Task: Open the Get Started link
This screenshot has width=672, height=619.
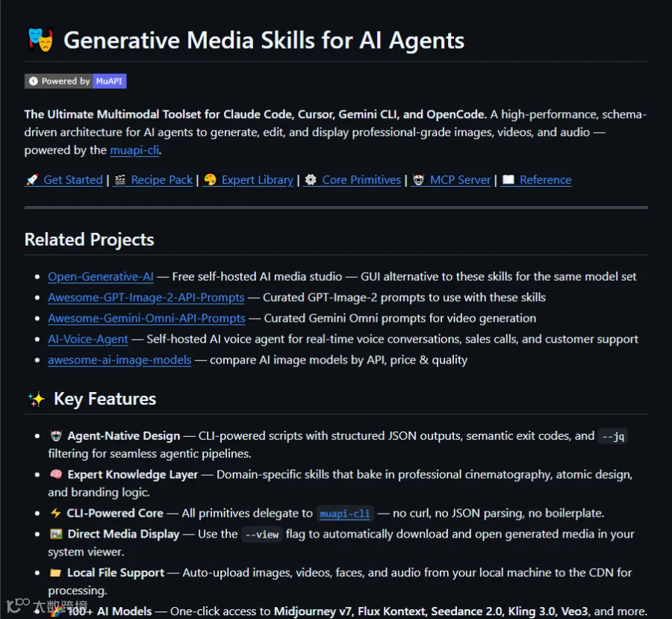Action: 73,180
